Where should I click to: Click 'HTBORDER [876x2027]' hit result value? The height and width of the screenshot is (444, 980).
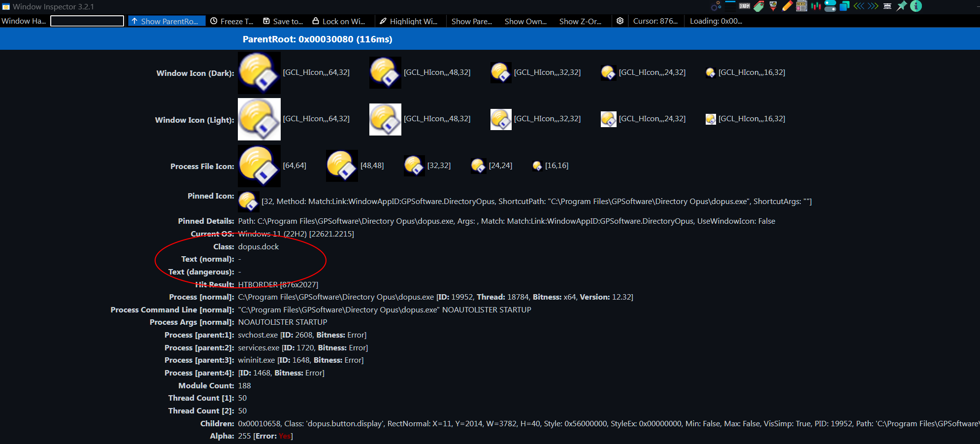278,284
